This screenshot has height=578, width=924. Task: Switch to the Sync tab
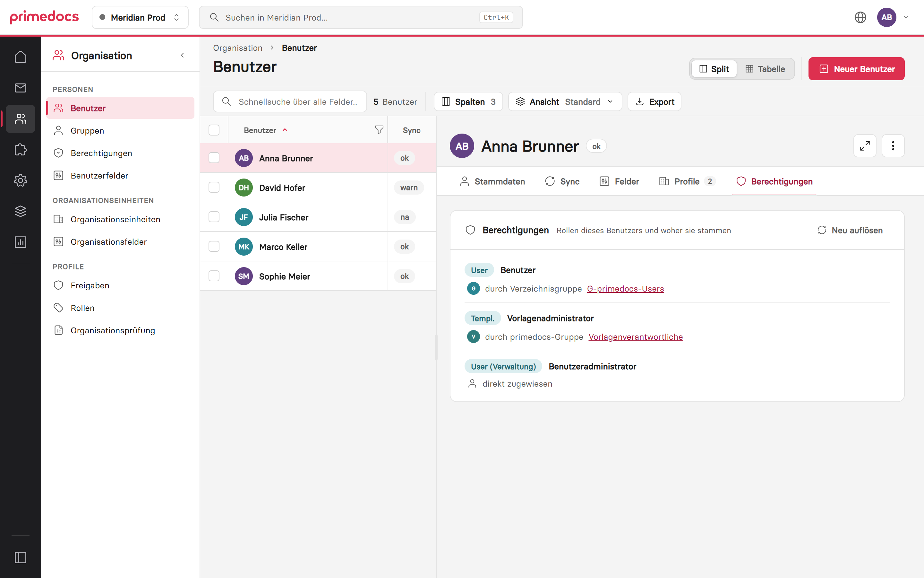pos(562,181)
